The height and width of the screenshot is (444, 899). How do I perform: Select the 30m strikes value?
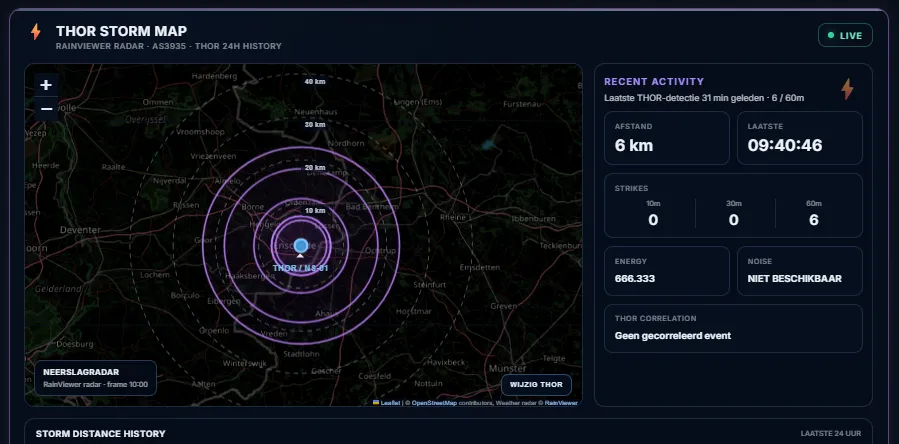pyautogui.click(x=733, y=220)
